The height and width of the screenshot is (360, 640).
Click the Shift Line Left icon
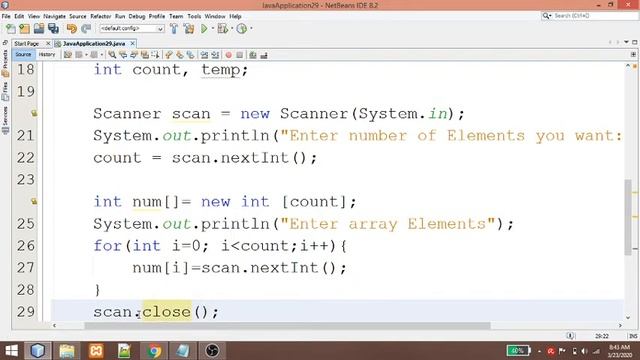(204, 55)
